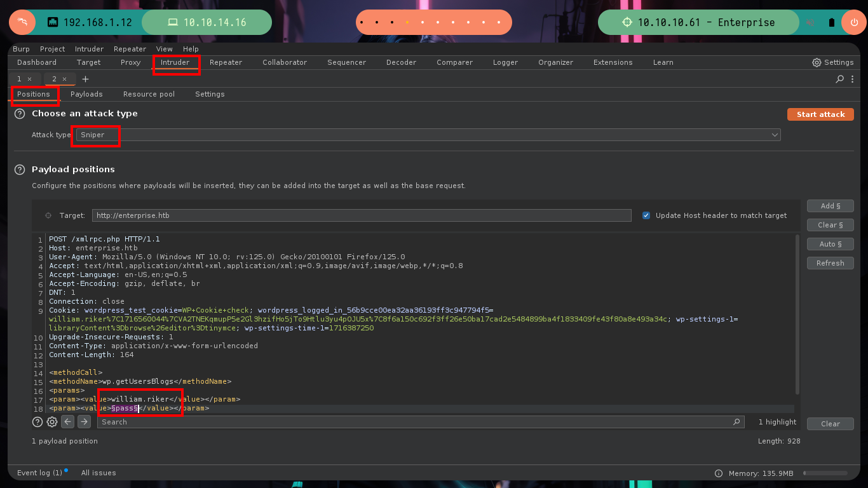
Task: Click the battery icon in top bar
Action: (x=832, y=23)
